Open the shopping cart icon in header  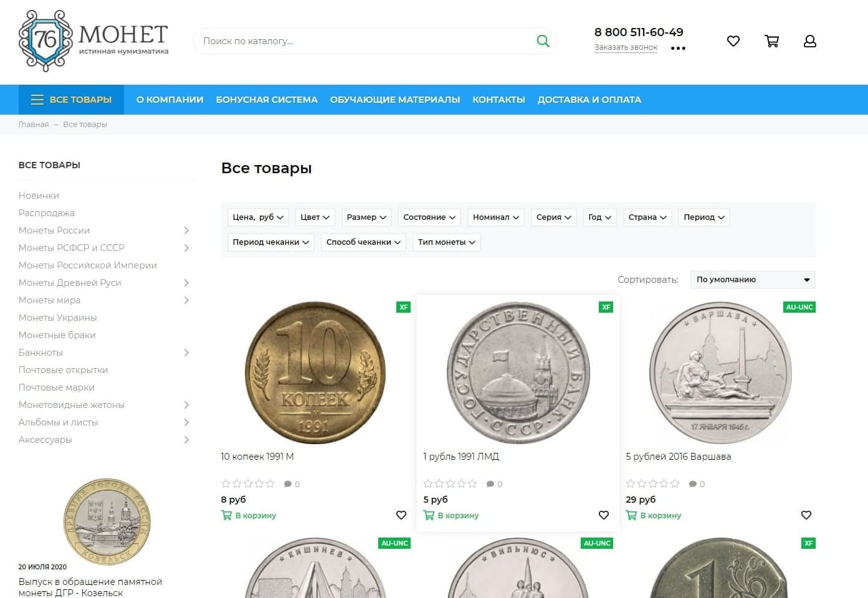(x=771, y=41)
